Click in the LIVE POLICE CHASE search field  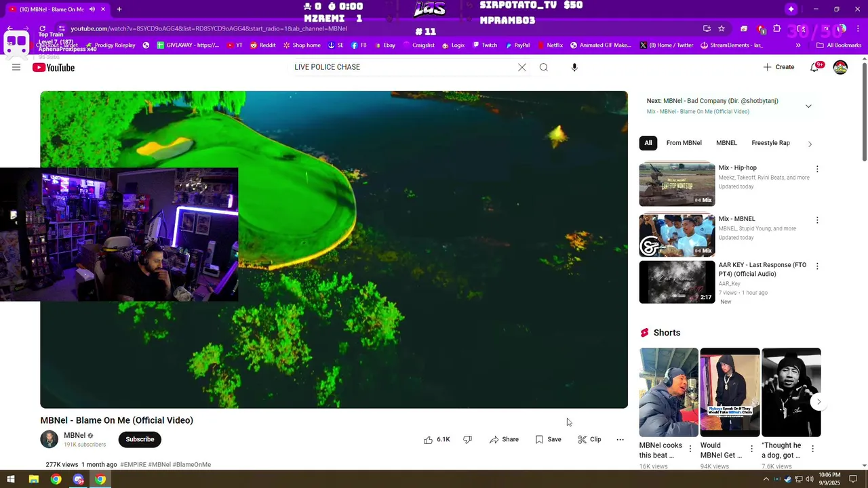(403, 67)
